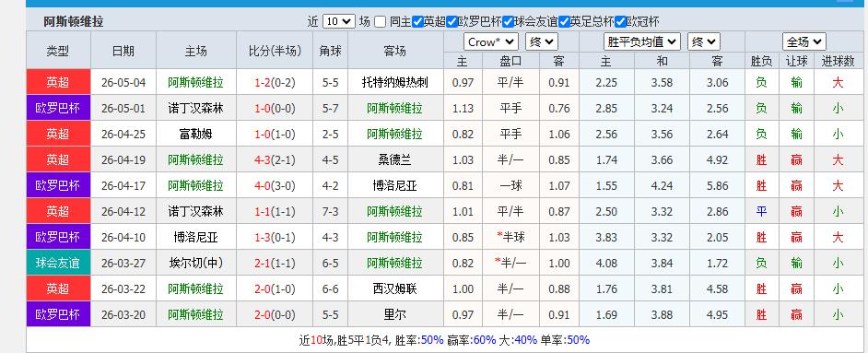Click the 比分(半场) column header
Image resolution: width=868 pixels, height=353 pixels.
pos(275,51)
